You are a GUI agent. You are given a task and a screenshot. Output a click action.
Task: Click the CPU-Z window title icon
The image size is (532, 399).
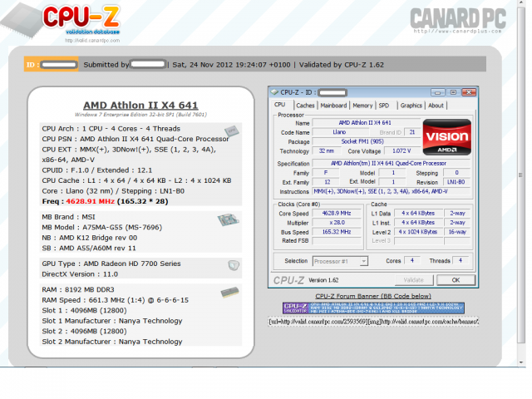[274, 92]
